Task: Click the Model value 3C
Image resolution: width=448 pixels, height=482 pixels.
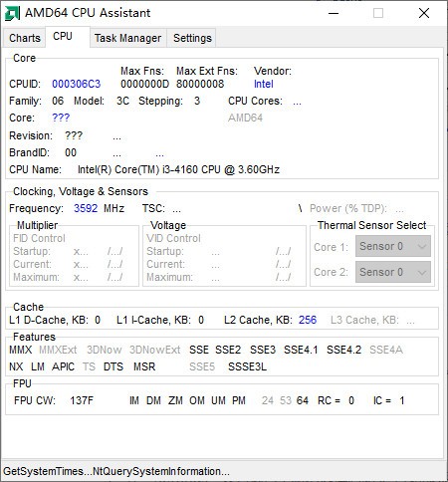Action: click(x=122, y=101)
